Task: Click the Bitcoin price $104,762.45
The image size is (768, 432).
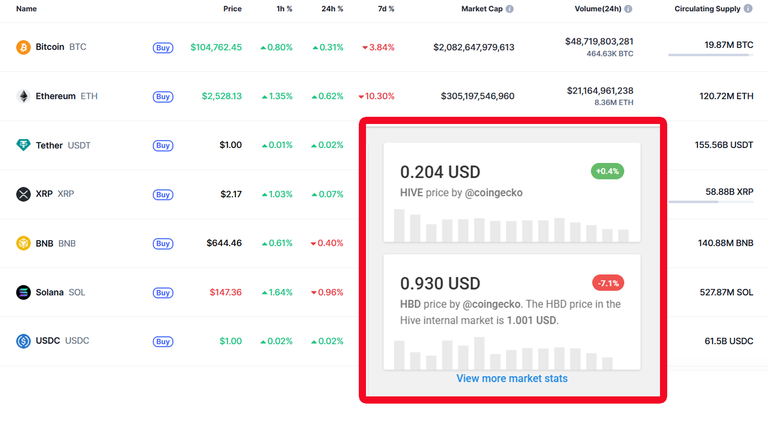Action: [216, 48]
